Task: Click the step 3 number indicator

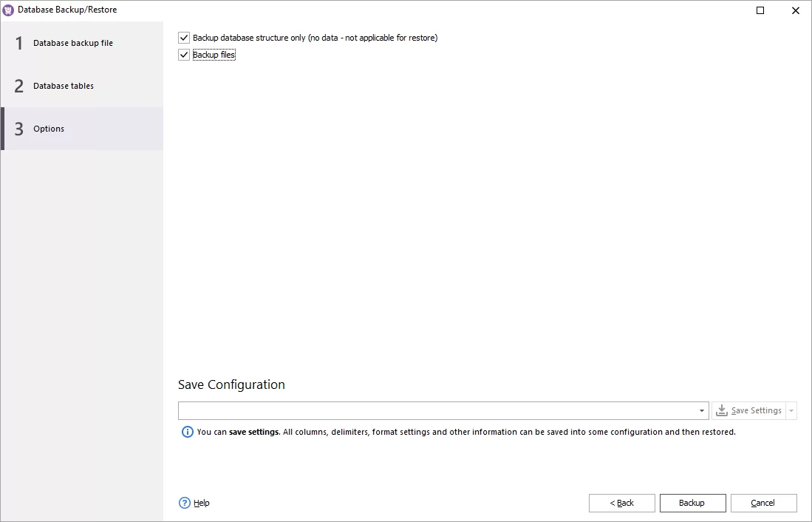Action: [x=18, y=129]
